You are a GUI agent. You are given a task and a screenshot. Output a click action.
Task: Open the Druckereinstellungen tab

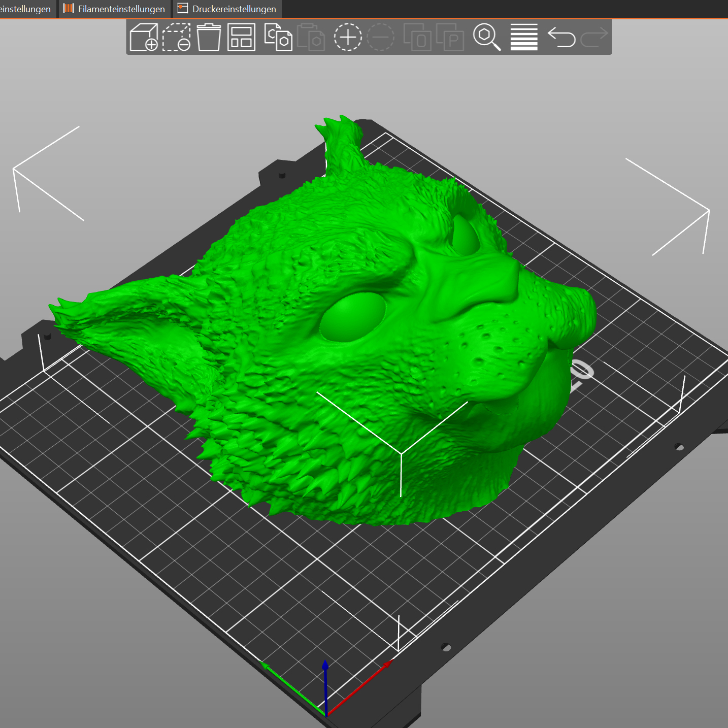point(227,9)
